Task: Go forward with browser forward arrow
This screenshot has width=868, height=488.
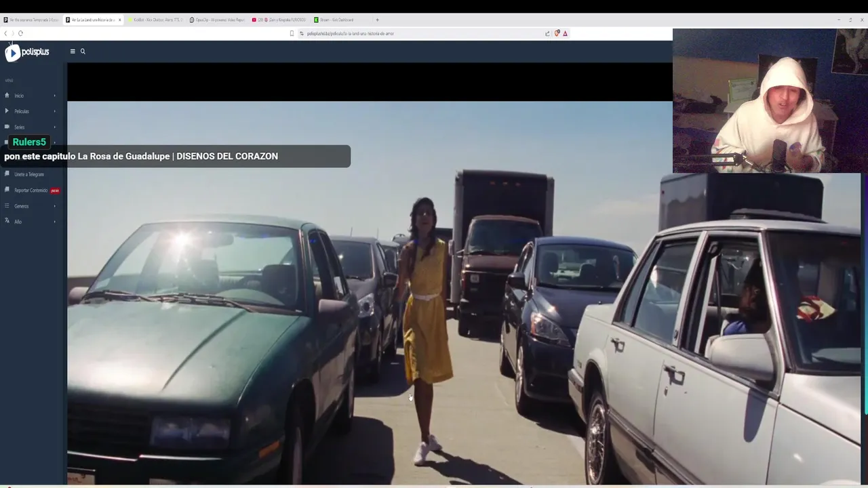Action: [x=12, y=33]
